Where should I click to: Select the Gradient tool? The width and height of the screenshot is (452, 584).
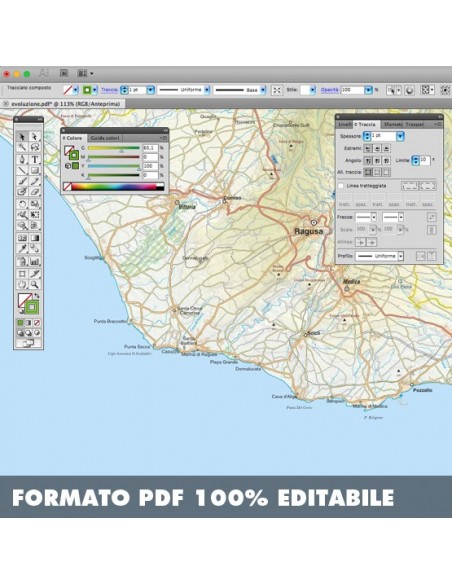[x=35, y=238]
